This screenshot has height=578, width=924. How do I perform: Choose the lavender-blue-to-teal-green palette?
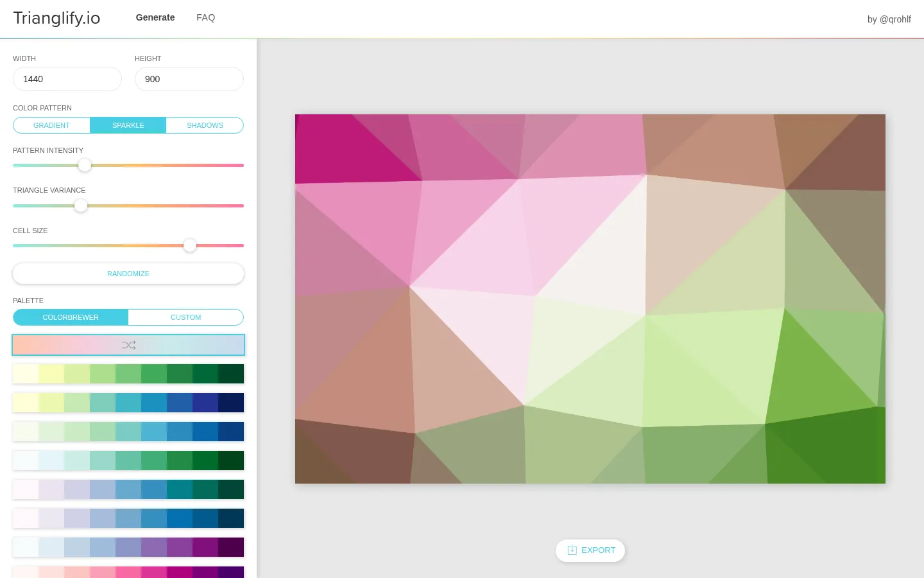[x=128, y=489]
